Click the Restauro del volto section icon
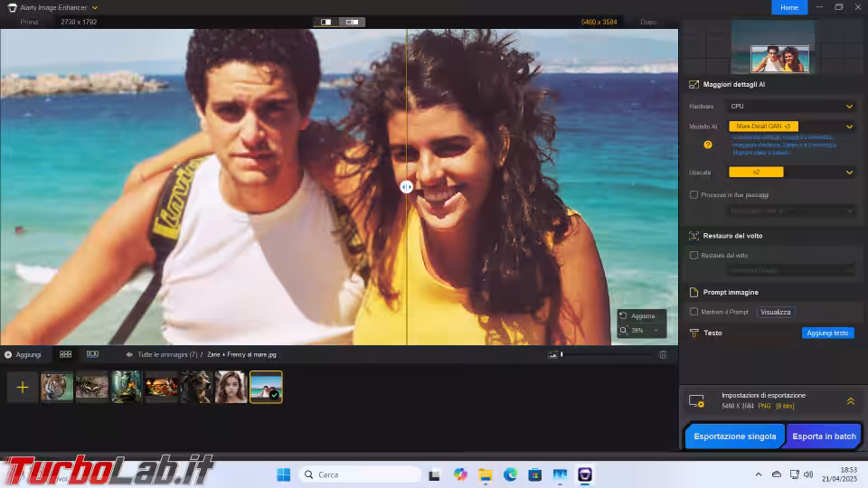 coord(693,236)
